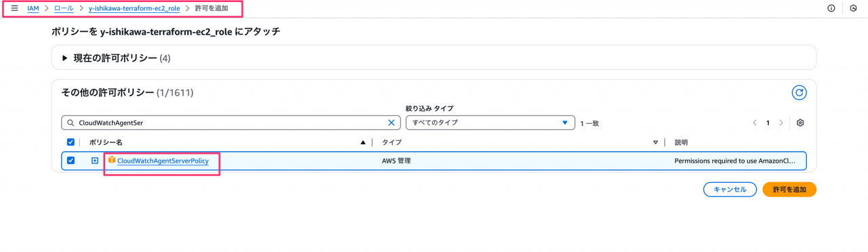This screenshot has width=868, height=252.
Task: Open y-ishikawa-terraform-ec2_role breadcrumb
Action: point(134,8)
